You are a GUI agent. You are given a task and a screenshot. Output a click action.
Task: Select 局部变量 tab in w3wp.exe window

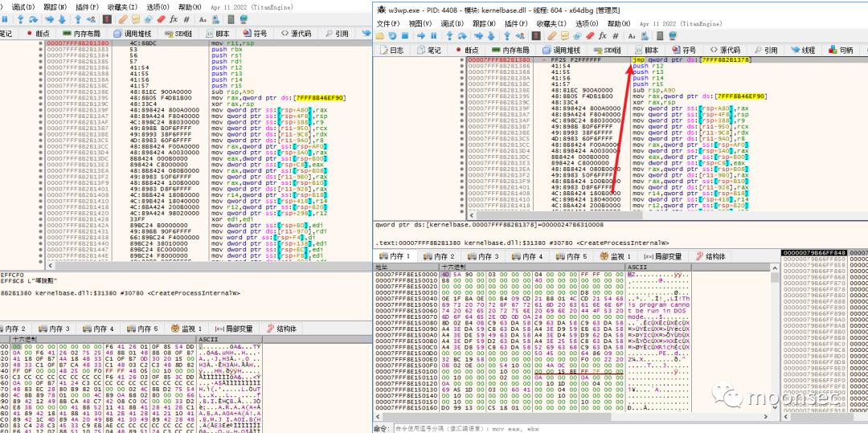(661, 256)
